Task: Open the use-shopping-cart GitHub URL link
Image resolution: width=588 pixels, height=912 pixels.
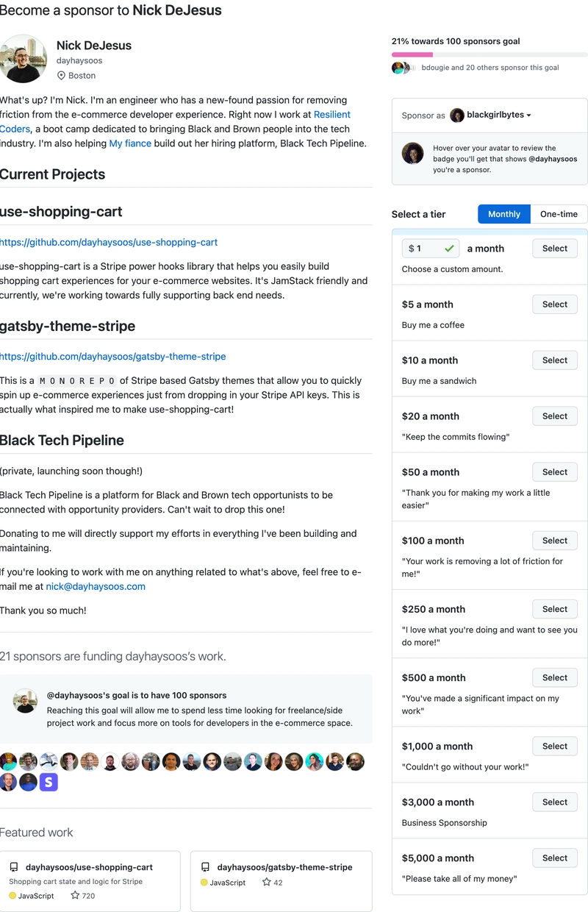Action: (x=109, y=242)
